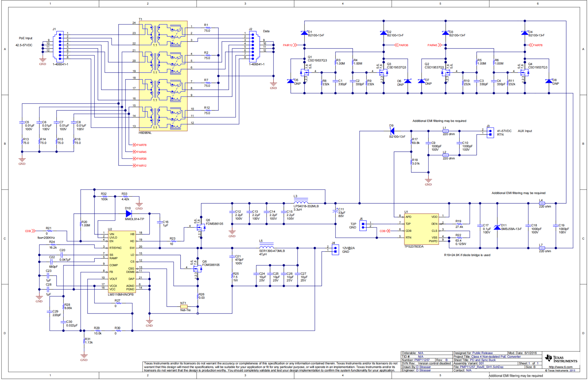The height and width of the screenshot is (380, 588).
Task: Pick the Q2 CSD19537Q3 MOSFET symbol
Action: pyautogui.click(x=446, y=73)
